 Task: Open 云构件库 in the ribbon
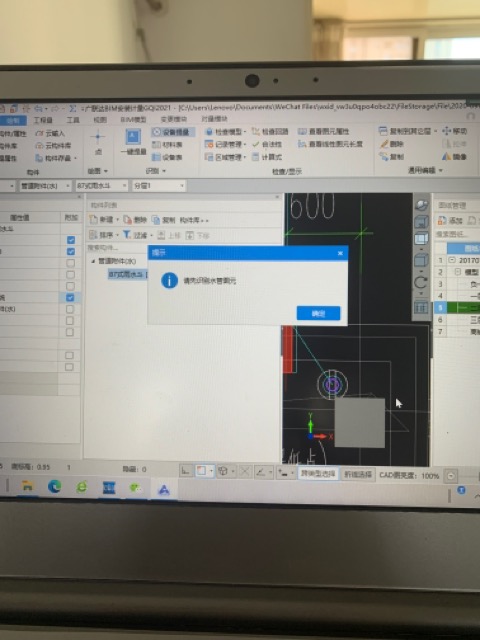pos(53,146)
